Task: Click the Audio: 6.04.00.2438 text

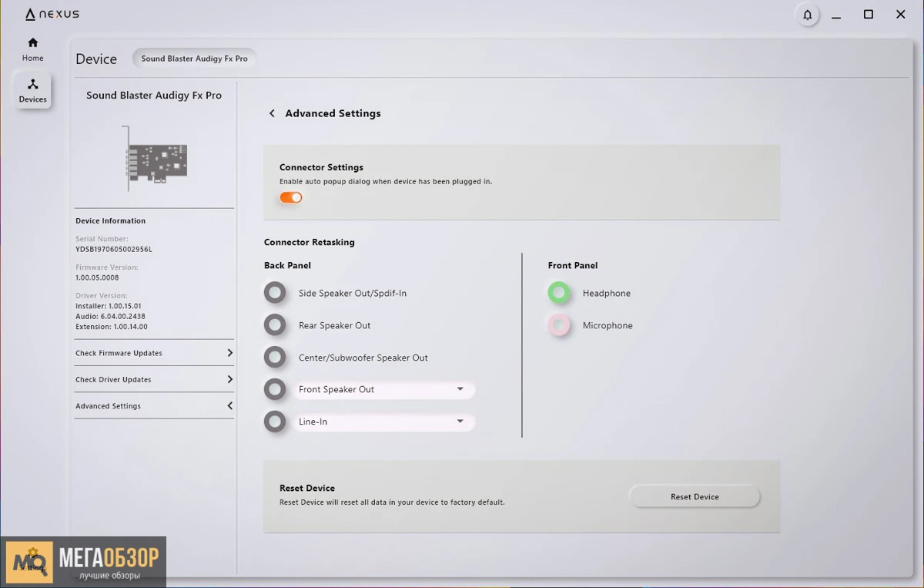Action: click(x=110, y=316)
